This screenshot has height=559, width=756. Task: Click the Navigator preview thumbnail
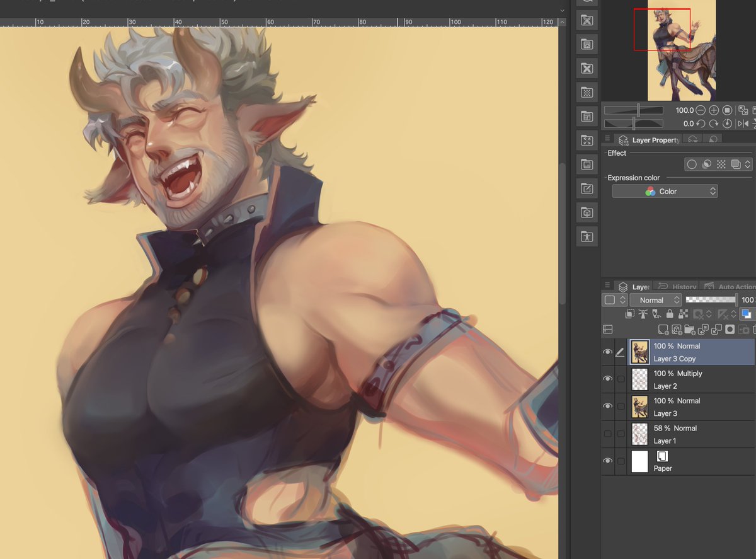coord(682,50)
